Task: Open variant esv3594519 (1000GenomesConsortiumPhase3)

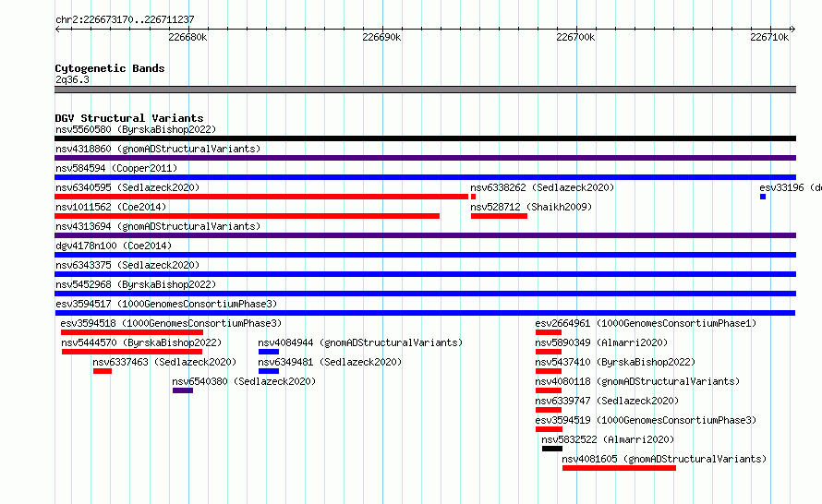Action: coord(646,420)
